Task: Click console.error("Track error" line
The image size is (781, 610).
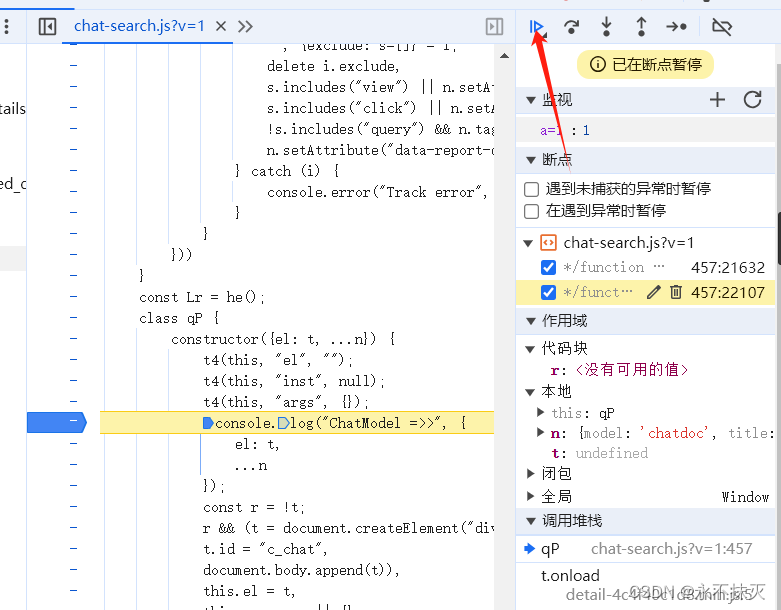Action: point(377,192)
